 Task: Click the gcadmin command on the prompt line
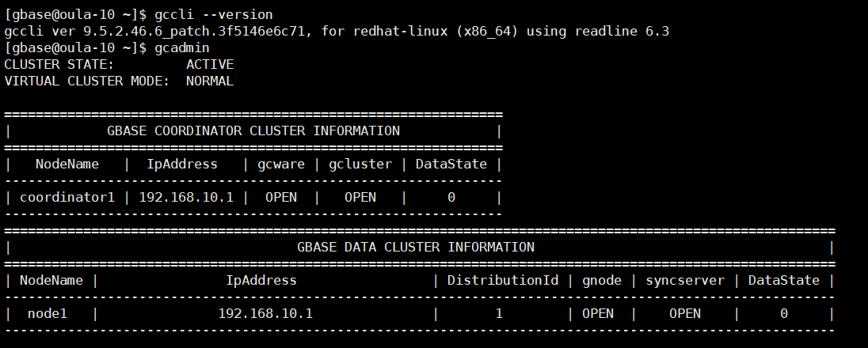click(182, 48)
